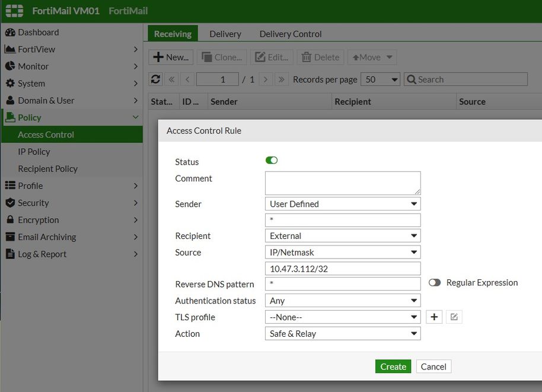Open the Sender type dropdown

click(343, 204)
